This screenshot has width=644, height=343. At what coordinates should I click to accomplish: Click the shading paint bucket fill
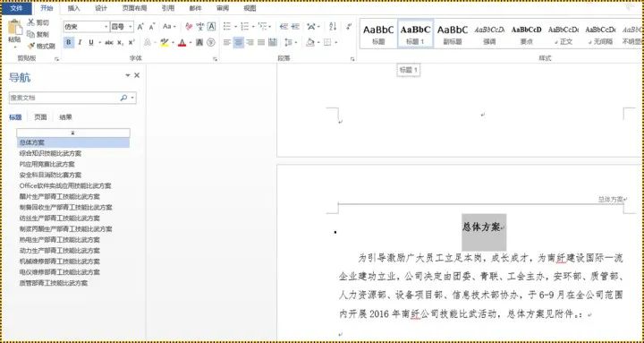click(x=310, y=42)
